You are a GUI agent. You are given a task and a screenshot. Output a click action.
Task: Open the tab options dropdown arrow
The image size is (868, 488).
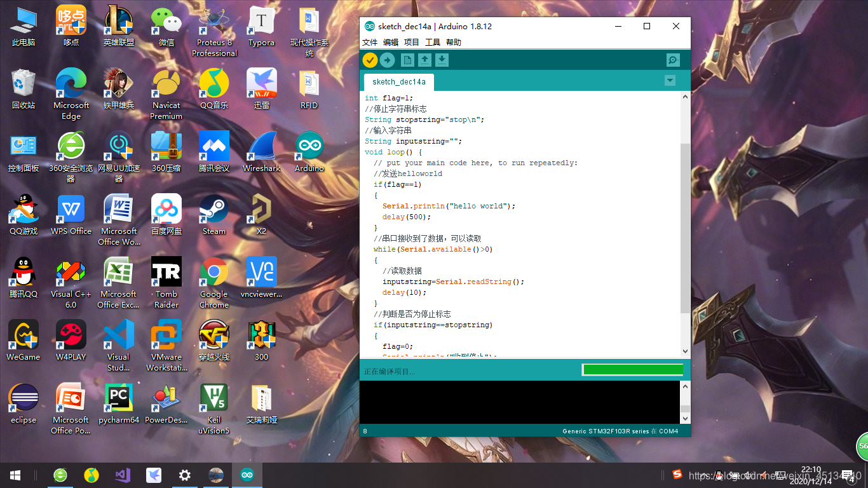pos(669,81)
